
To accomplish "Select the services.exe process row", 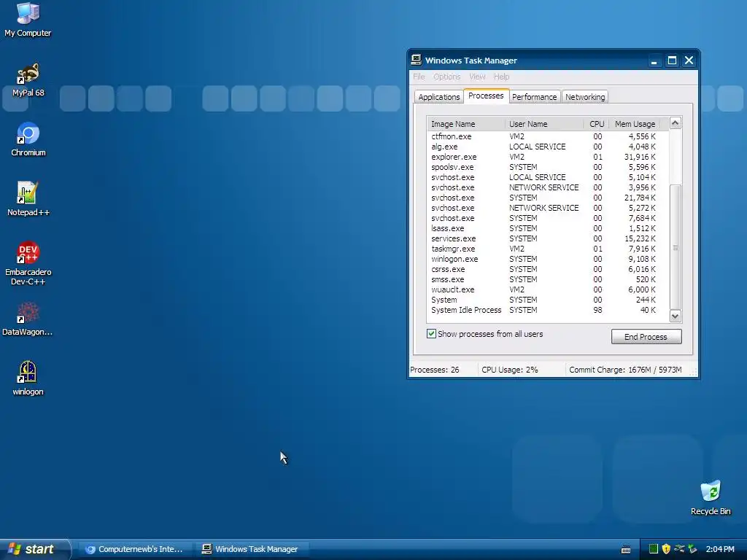I will coord(548,238).
